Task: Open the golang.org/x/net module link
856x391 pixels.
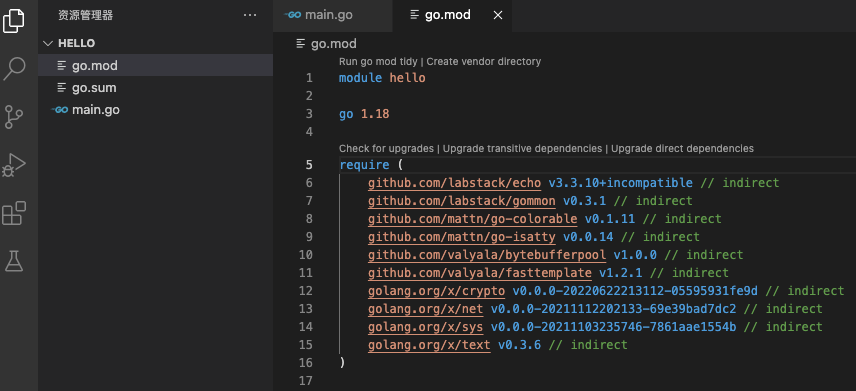Action: [425, 309]
